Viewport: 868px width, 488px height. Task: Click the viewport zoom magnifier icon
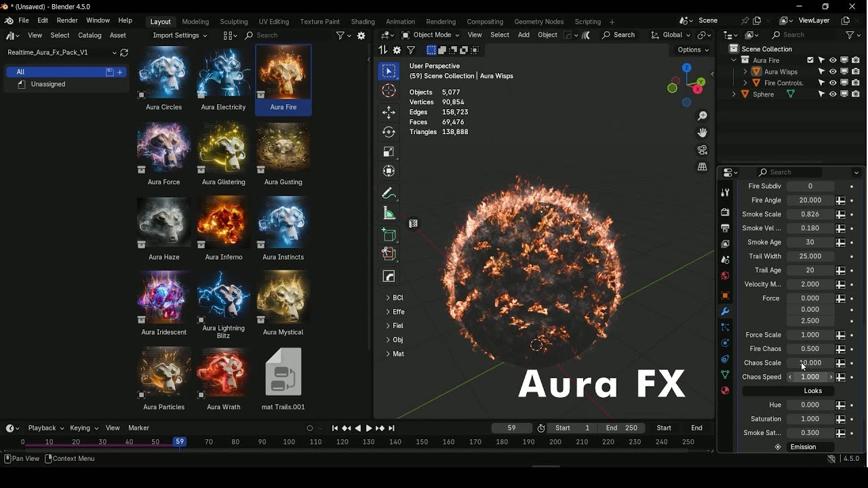tap(703, 116)
